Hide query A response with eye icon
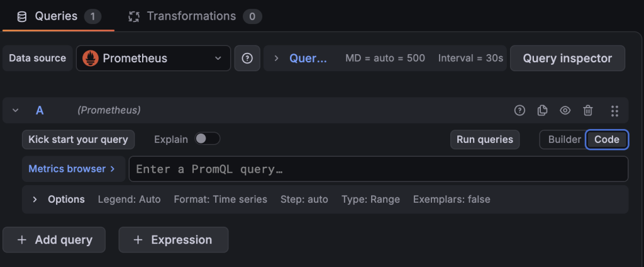 click(x=565, y=110)
